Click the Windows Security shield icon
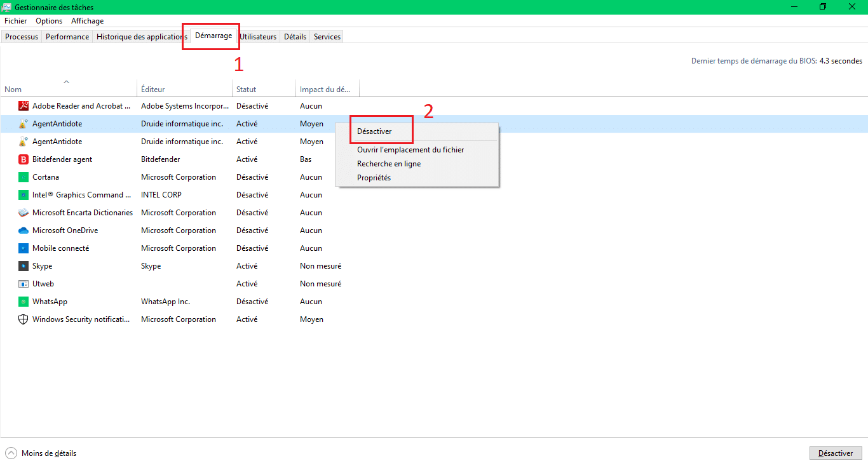This screenshot has width=868, height=468. pyautogui.click(x=24, y=319)
